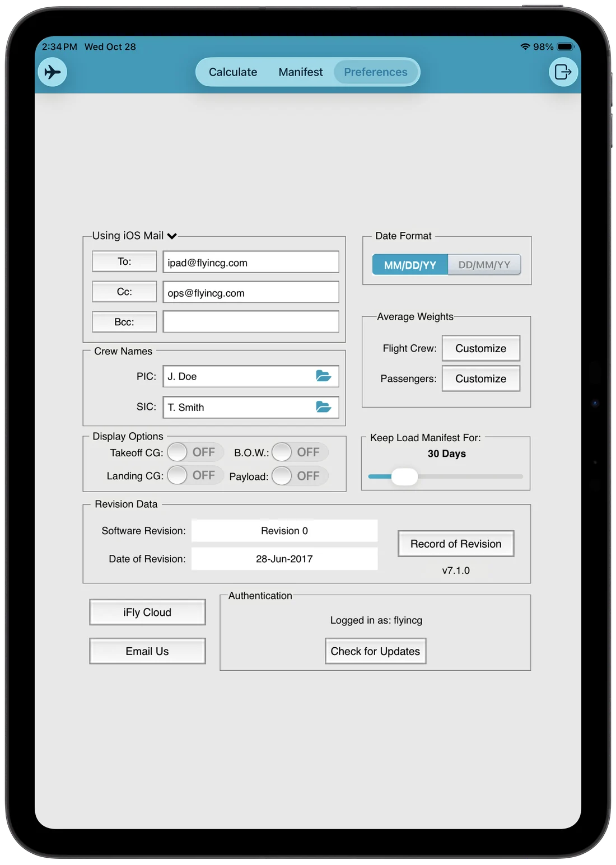Screen dimensions: 616x865
Task: Click the 30 Days label
Action: [447, 453]
